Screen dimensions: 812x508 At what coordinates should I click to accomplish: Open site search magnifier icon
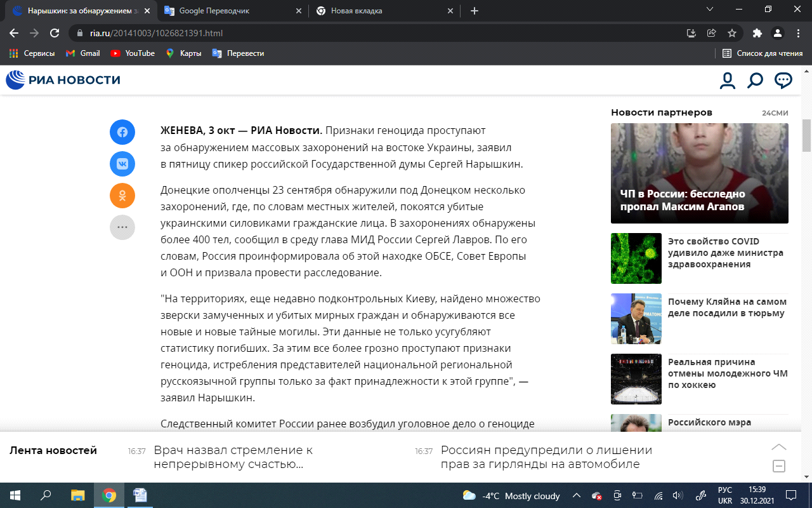click(x=755, y=81)
